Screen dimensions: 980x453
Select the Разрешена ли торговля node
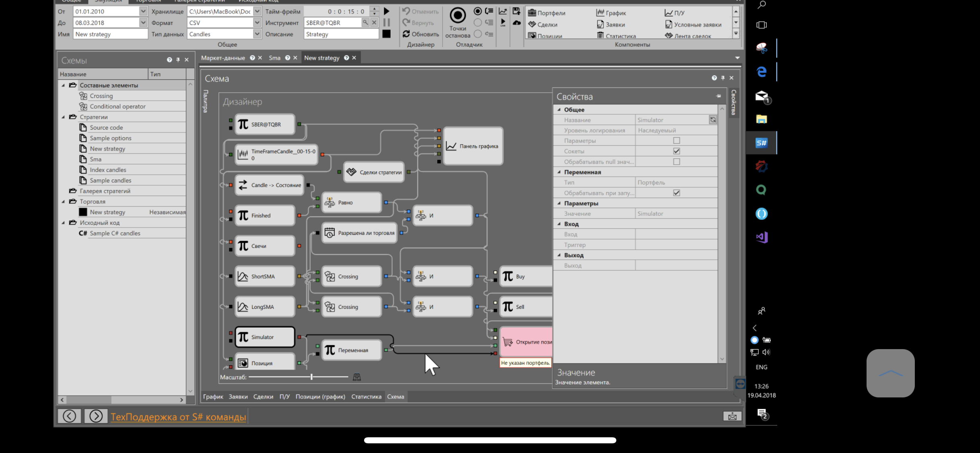pos(359,233)
